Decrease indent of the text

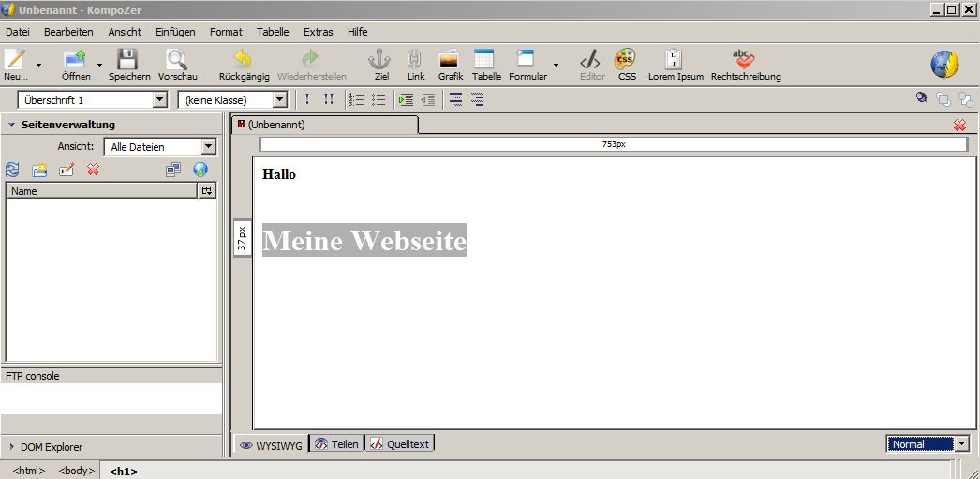coord(427,99)
